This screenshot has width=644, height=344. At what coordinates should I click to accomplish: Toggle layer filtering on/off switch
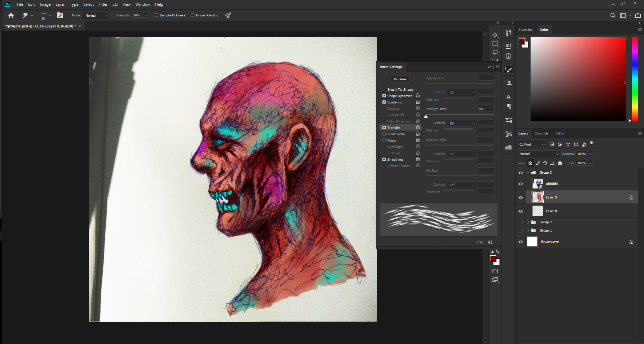click(x=591, y=144)
